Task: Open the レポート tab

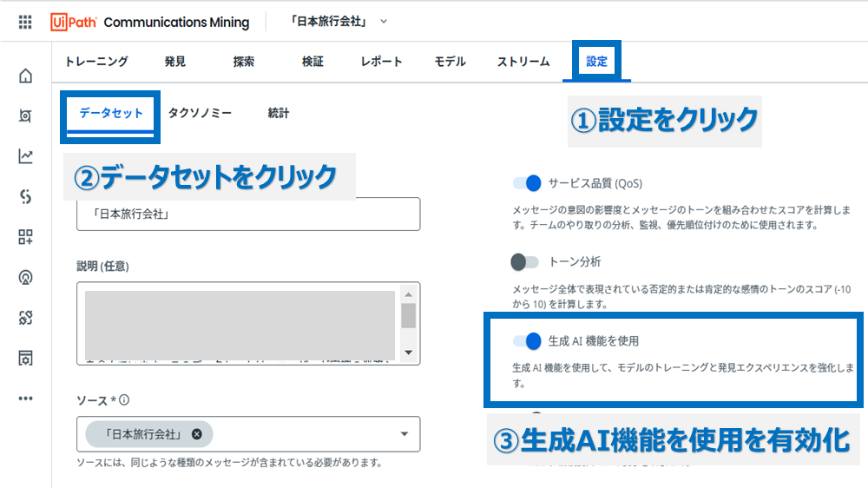Action: [x=381, y=62]
